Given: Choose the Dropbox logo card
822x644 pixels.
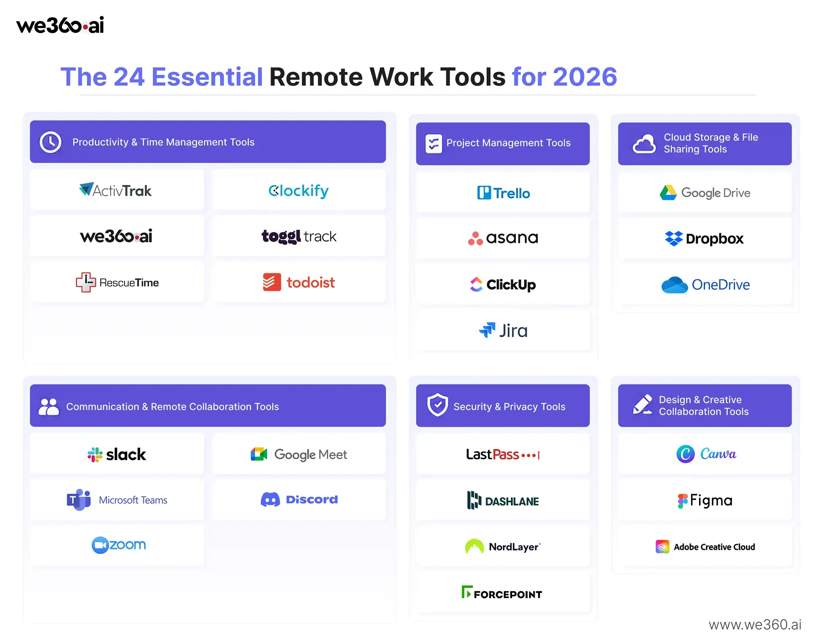Looking at the screenshot, I should (x=705, y=238).
